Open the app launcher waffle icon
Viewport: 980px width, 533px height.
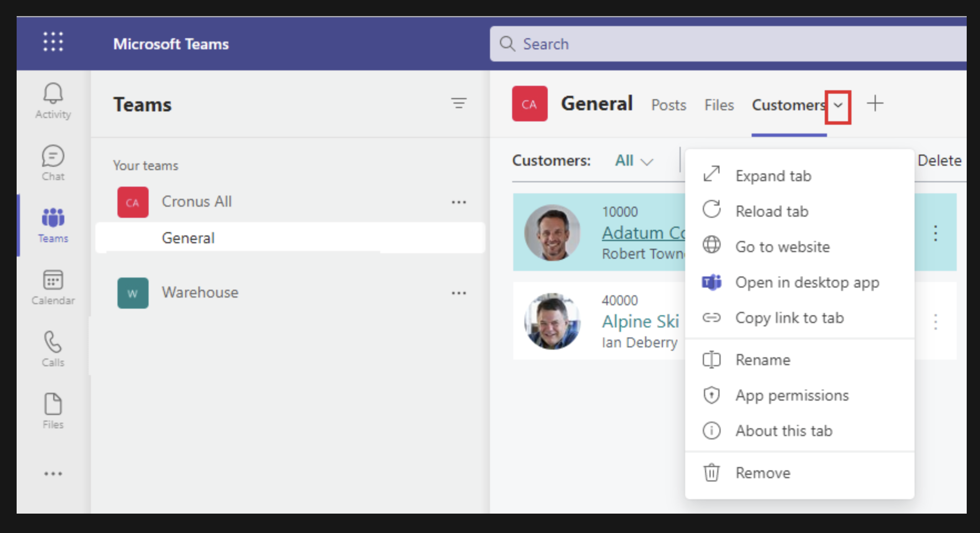click(53, 42)
